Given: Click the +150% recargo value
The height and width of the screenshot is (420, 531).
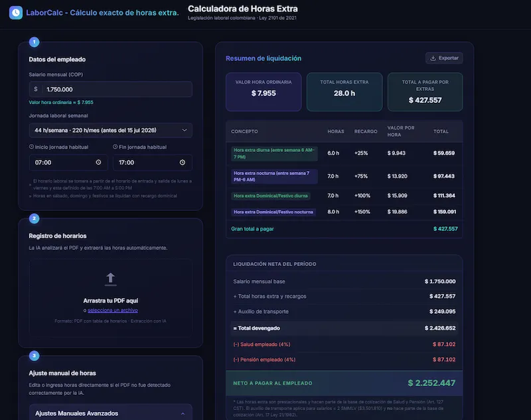Looking at the screenshot, I should pyautogui.click(x=362, y=212).
